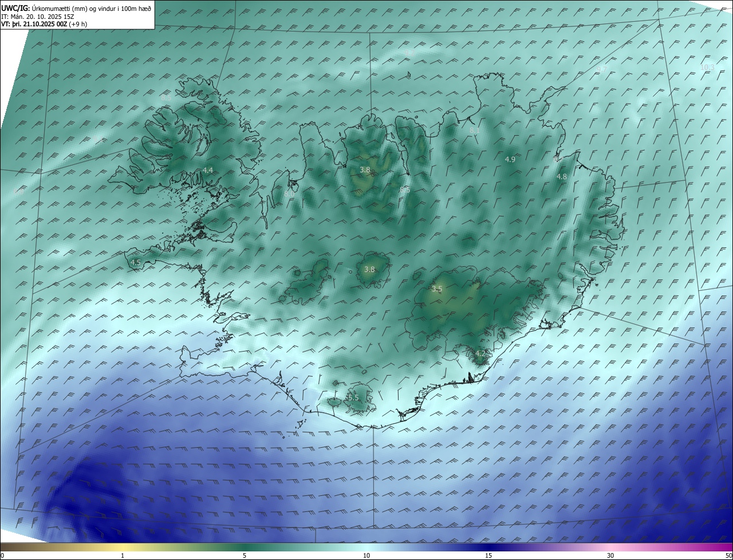Click the 0 tick on the color scale
The height and width of the screenshot is (560, 733).
coord(2,555)
